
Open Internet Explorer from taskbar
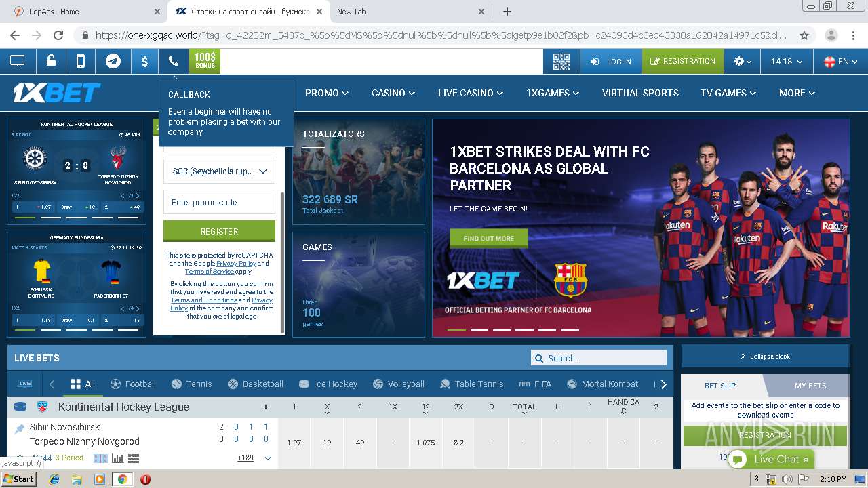click(54, 479)
